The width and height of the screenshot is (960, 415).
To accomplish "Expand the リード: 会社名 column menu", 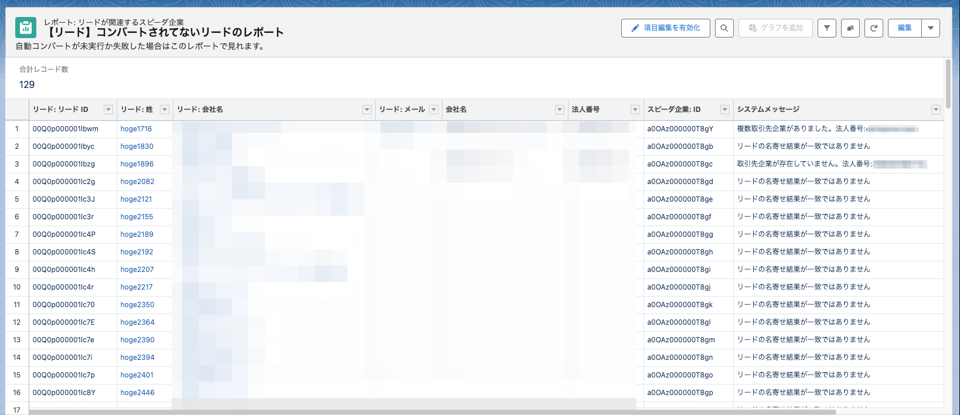I will click(x=367, y=110).
